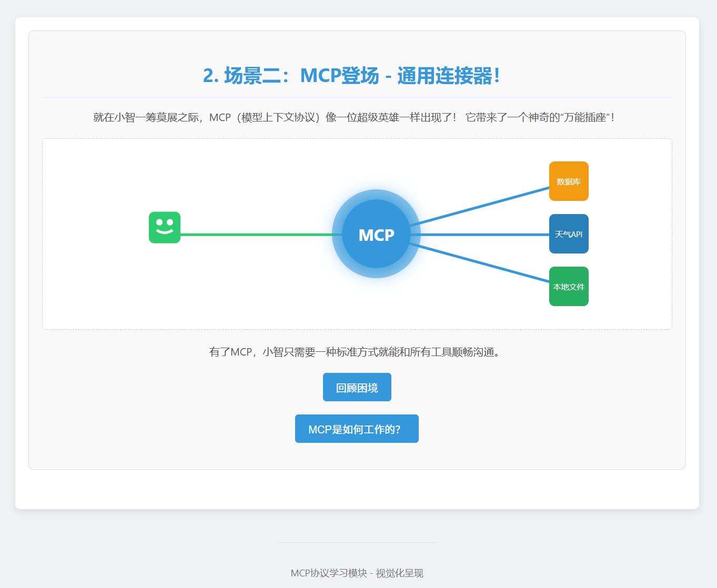
Task: Click the divider under the page title
Action: pyautogui.click(x=357, y=97)
